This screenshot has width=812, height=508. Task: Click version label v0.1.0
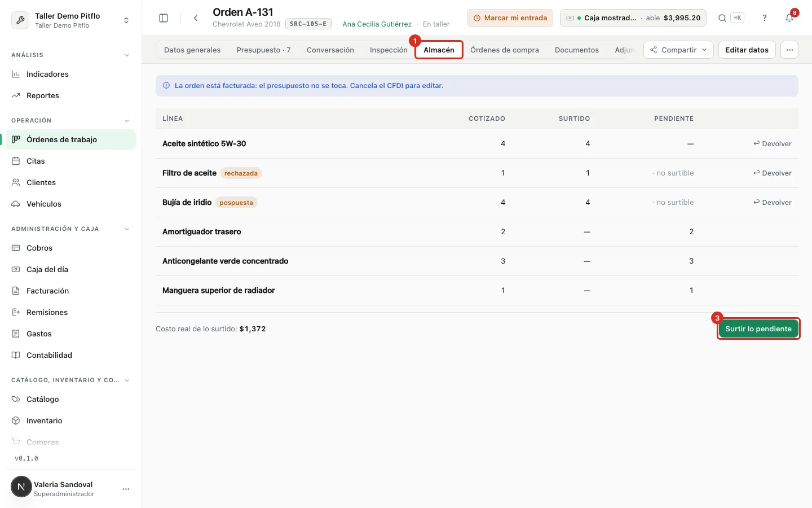27,458
